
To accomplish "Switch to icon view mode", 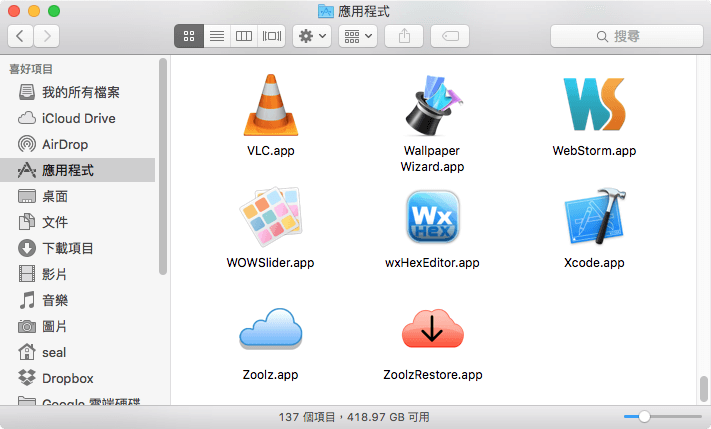I will pos(189,36).
